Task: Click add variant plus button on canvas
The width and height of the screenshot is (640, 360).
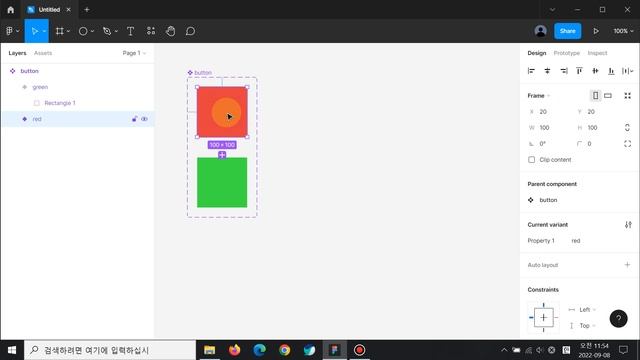Action: 222,155
